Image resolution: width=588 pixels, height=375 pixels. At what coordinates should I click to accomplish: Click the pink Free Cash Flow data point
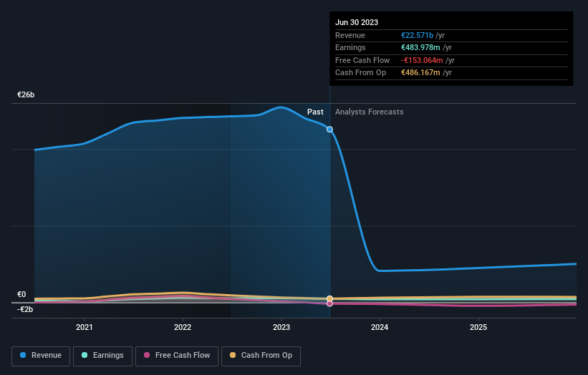click(329, 303)
